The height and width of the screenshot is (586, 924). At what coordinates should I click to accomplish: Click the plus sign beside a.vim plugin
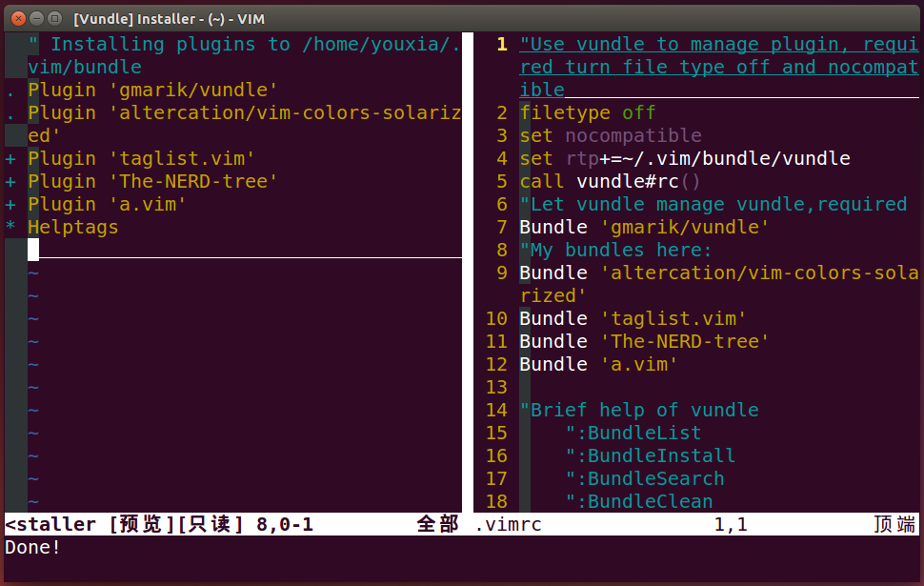point(10,205)
